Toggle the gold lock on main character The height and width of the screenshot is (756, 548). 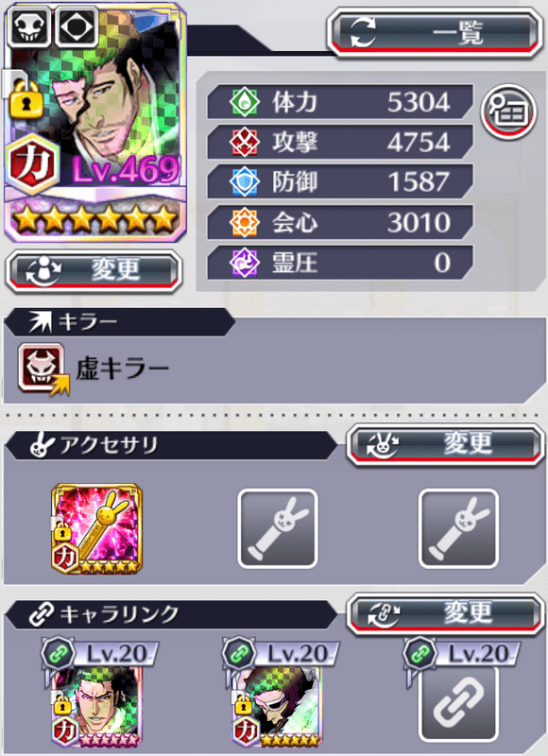point(26,100)
